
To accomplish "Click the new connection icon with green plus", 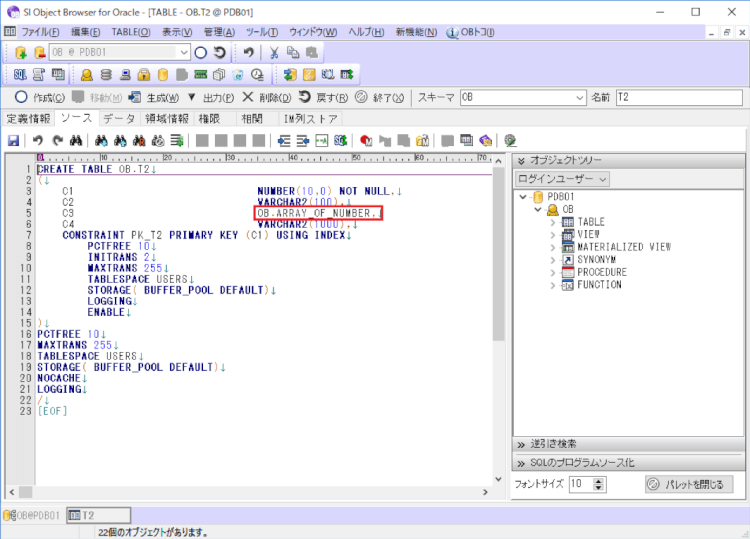I will point(21,52).
